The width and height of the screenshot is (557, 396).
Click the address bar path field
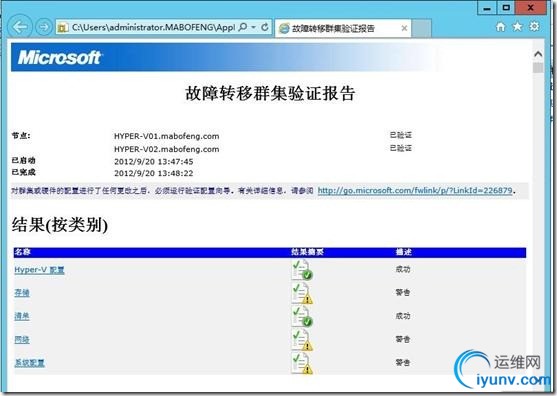coord(153,27)
